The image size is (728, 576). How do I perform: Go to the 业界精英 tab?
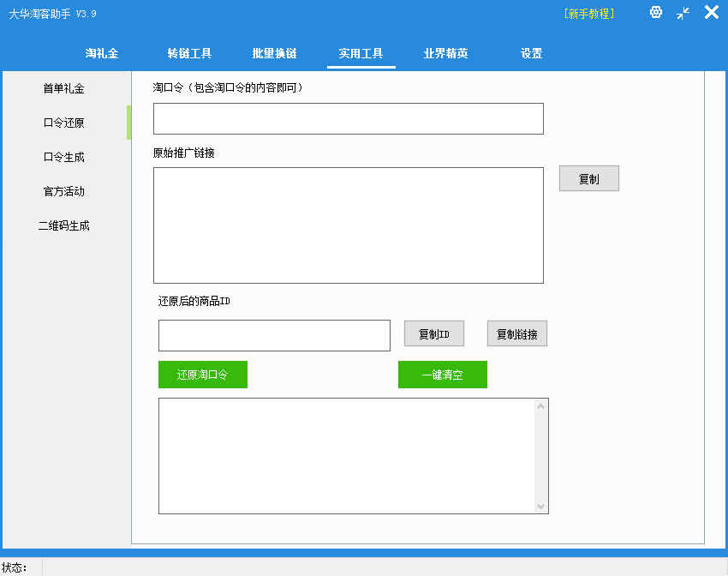(445, 53)
